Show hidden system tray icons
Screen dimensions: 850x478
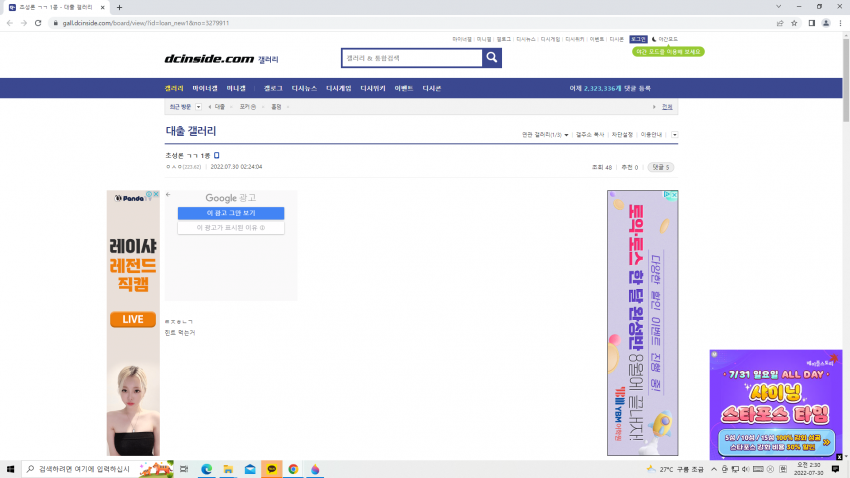[x=714, y=469]
